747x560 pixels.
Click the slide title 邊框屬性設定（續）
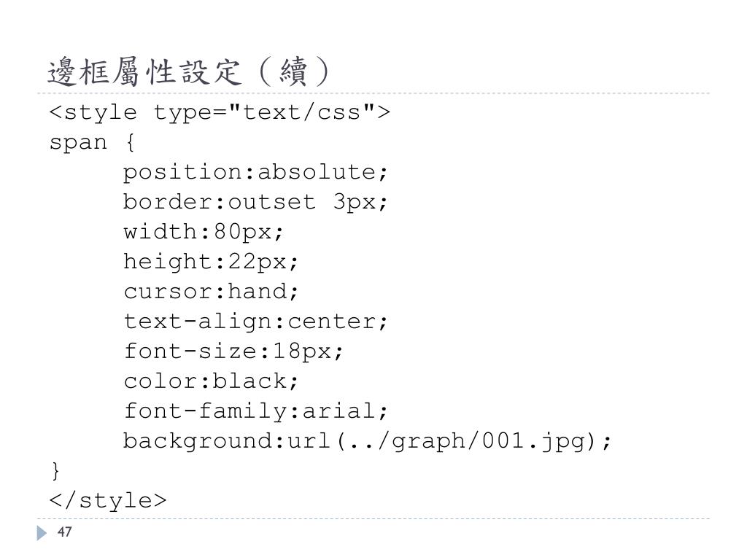(x=189, y=72)
